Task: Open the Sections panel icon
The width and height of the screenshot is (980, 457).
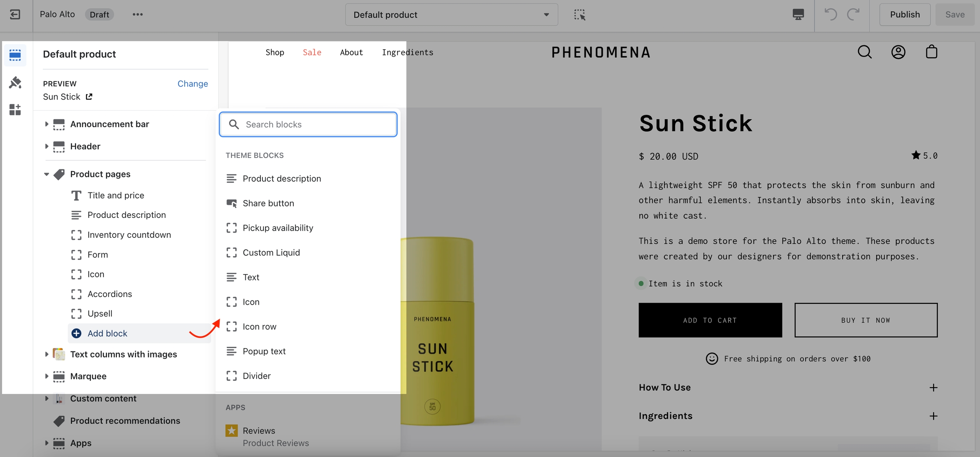Action: 15,55
